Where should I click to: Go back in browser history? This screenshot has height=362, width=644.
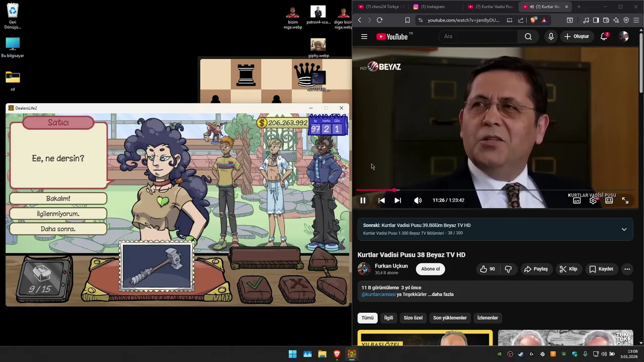359,20
